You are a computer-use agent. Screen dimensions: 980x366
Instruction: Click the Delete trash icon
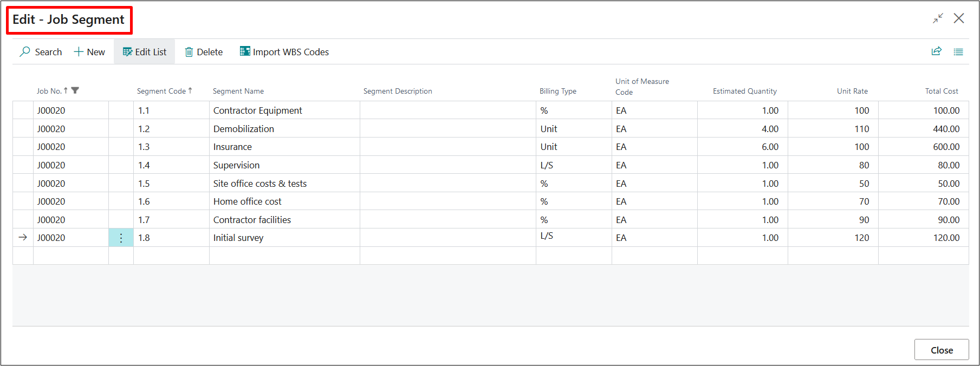pos(189,52)
